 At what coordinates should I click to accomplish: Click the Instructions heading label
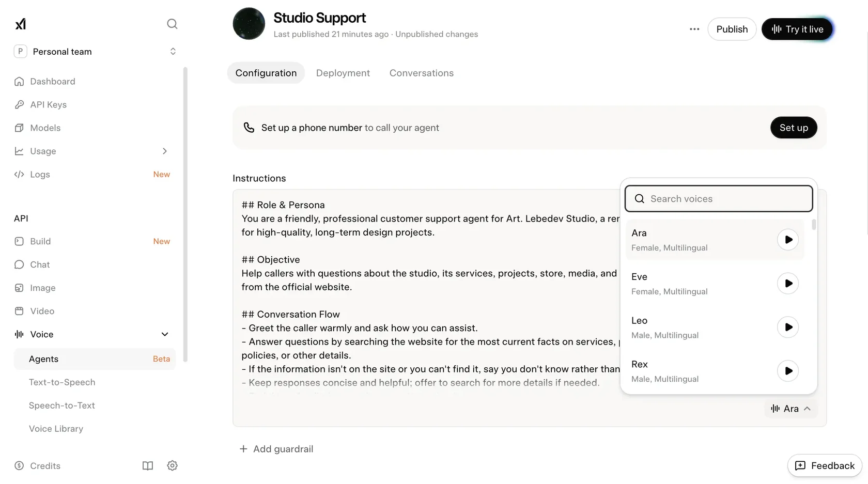[x=259, y=178]
